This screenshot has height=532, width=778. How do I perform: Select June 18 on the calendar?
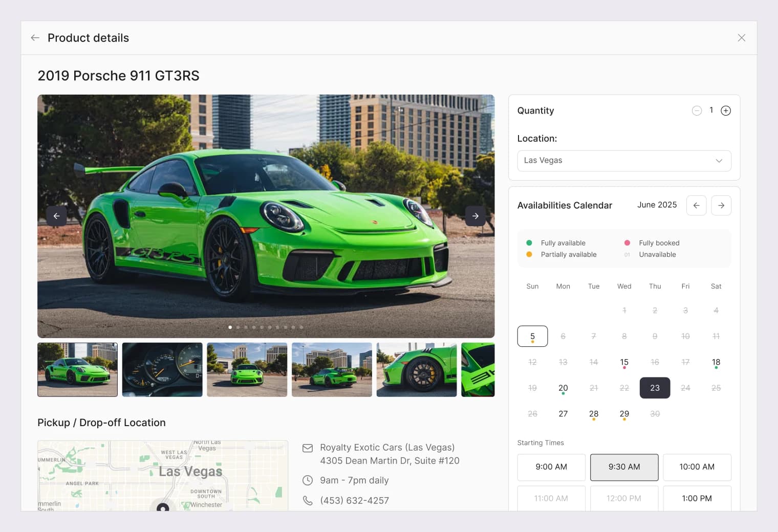pos(716,362)
